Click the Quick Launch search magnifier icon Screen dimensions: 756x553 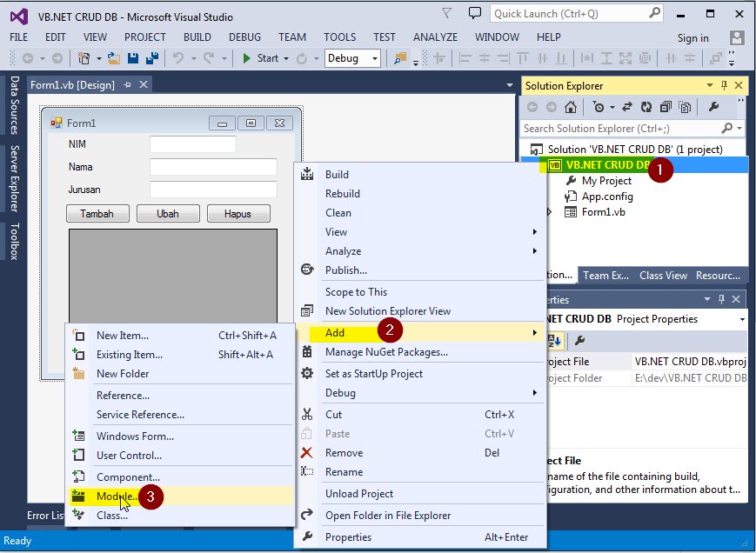tap(654, 13)
